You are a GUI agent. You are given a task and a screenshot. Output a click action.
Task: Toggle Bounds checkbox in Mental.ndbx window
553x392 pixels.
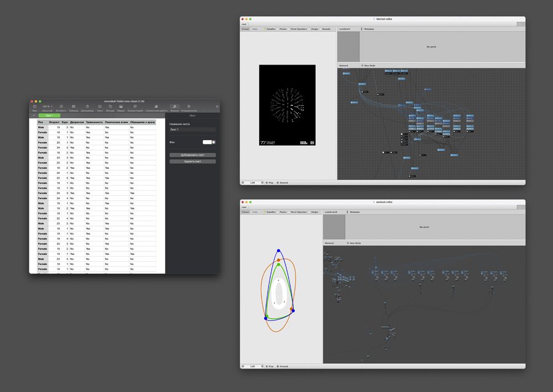[321, 29]
